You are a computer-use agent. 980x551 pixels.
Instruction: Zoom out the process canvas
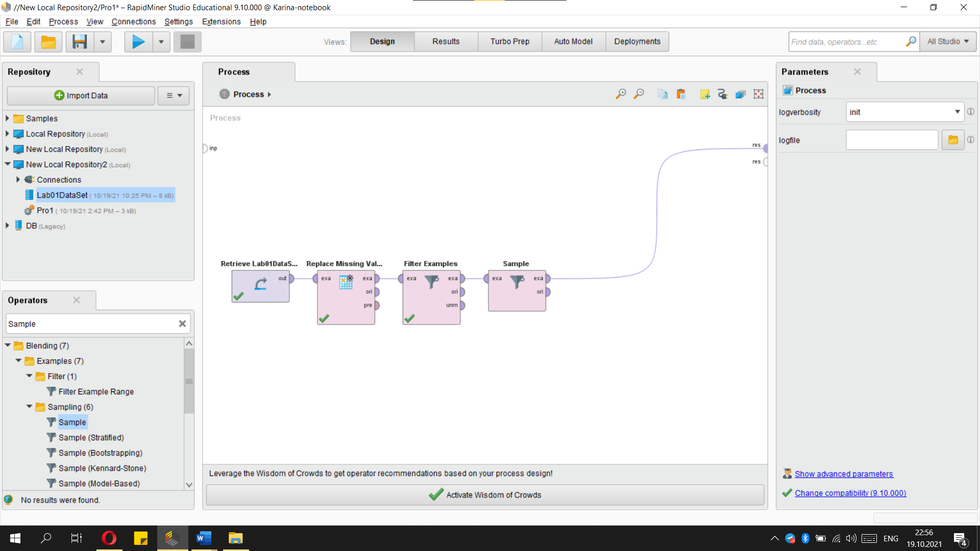point(639,94)
